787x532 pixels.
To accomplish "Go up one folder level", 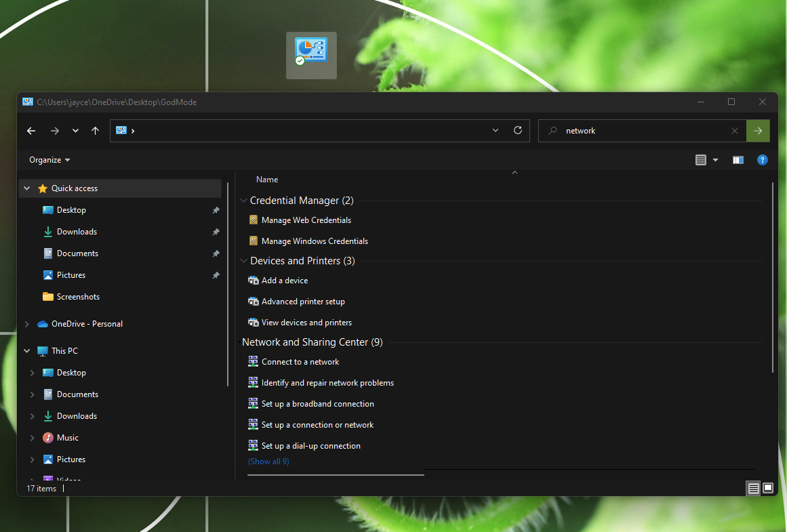I will pos(96,131).
